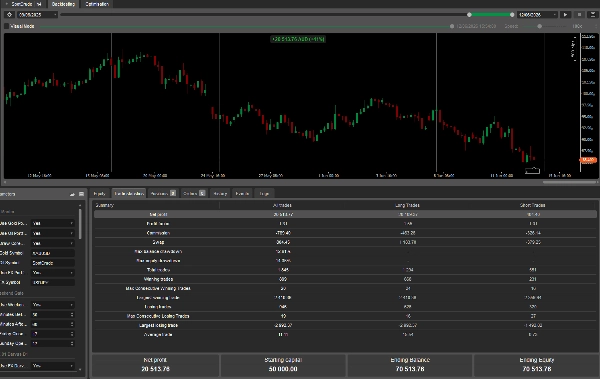
Task: Select the Swap row
Action: (x=345, y=242)
